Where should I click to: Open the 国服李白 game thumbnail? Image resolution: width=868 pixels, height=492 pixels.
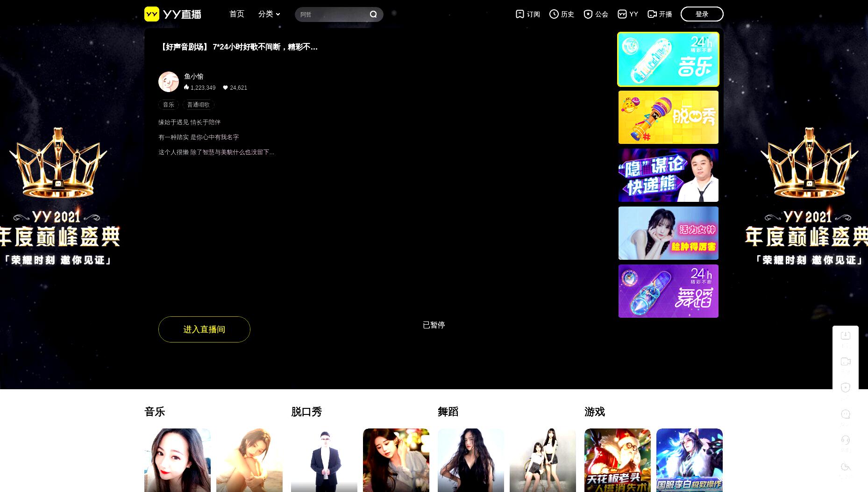(x=690, y=460)
